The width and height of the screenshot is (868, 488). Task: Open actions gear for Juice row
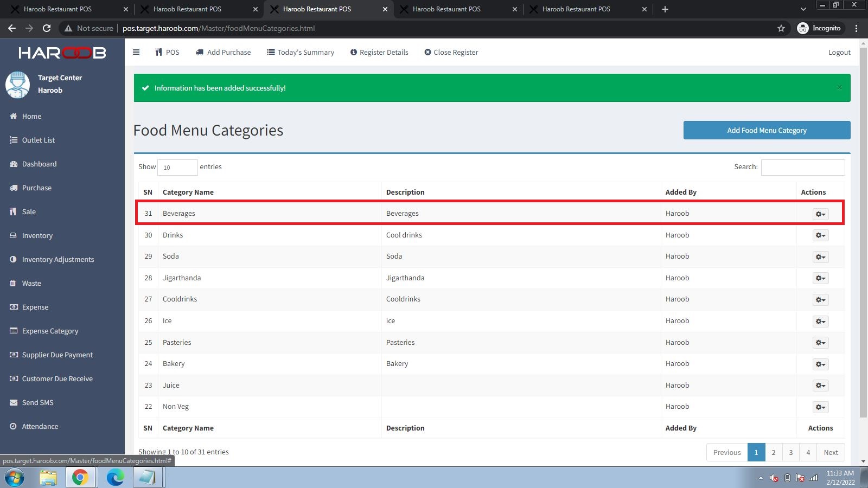point(820,386)
